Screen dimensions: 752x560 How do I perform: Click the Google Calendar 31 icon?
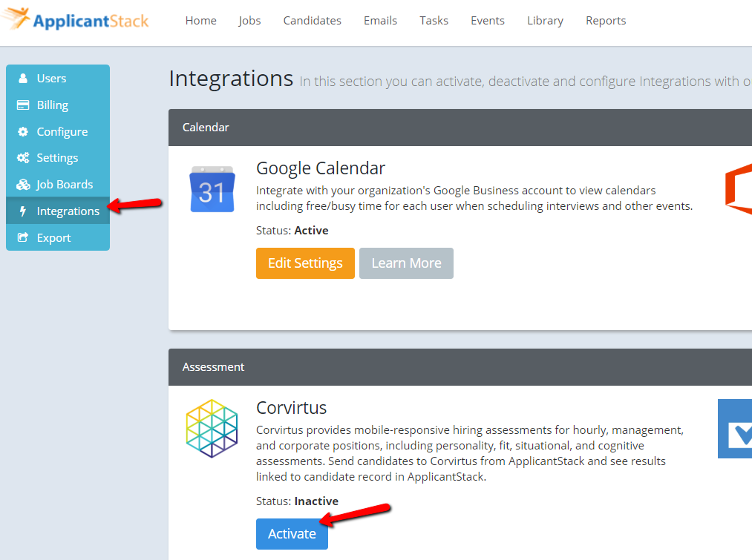(x=212, y=189)
